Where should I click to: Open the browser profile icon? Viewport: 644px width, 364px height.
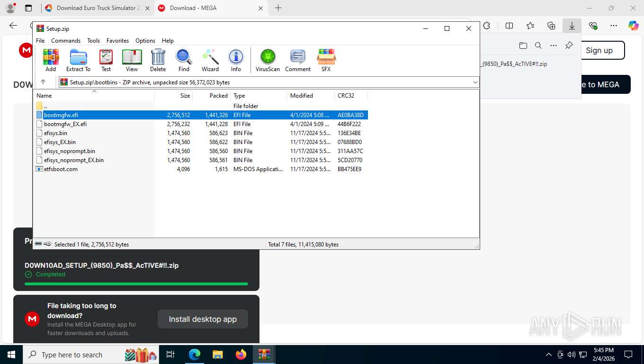[x=10, y=8]
